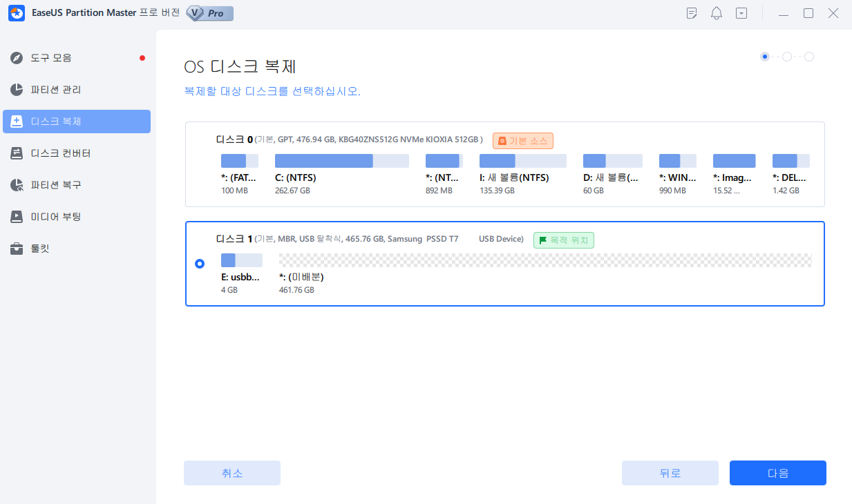Click the D: 새 볼륨 60 GB partition bar
Viewport: 852px width, 504px height.
[x=613, y=161]
